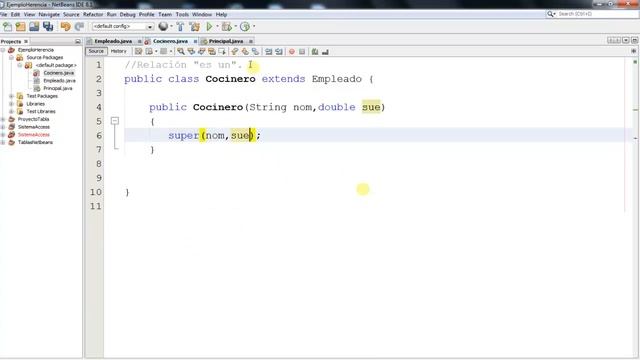The height and width of the screenshot is (360, 640).
Task: Run the project with green play icon
Action: point(209,27)
